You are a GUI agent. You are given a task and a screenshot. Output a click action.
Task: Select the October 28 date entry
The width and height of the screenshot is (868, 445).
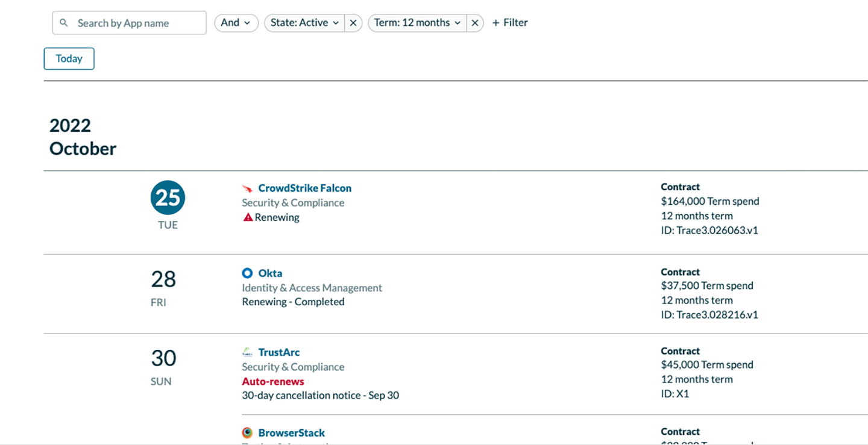pyautogui.click(x=163, y=279)
